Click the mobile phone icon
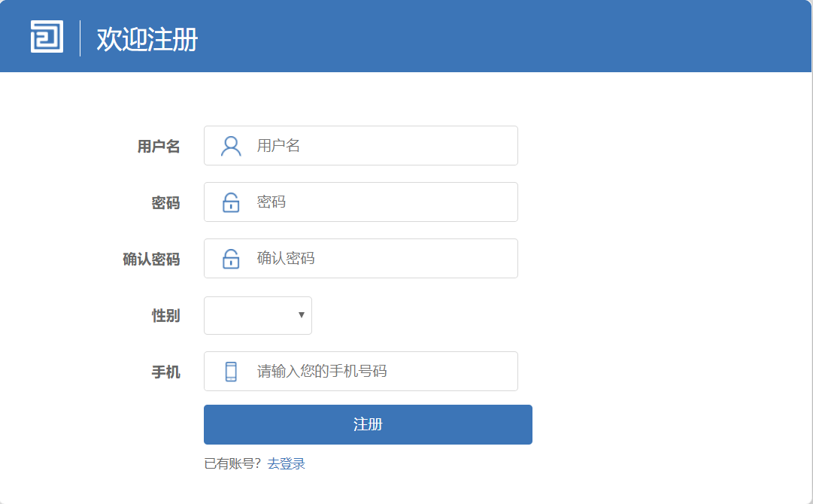 click(x=231, y=372)
